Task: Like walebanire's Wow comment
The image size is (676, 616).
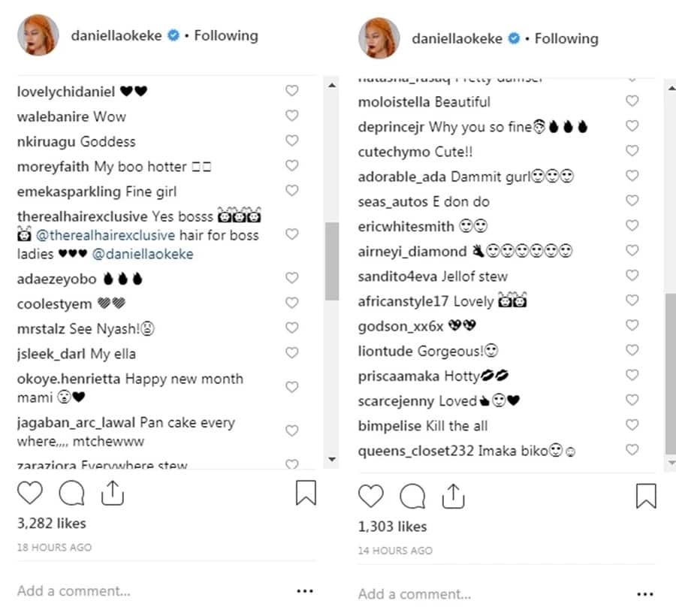Action: pyautogui.click(x=292, y=116)
